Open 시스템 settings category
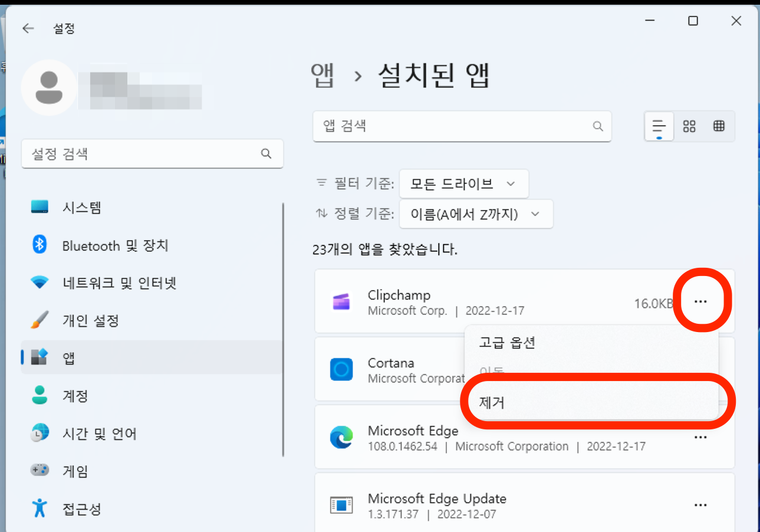This screenshot has height=532, width=760. (152, 207)
